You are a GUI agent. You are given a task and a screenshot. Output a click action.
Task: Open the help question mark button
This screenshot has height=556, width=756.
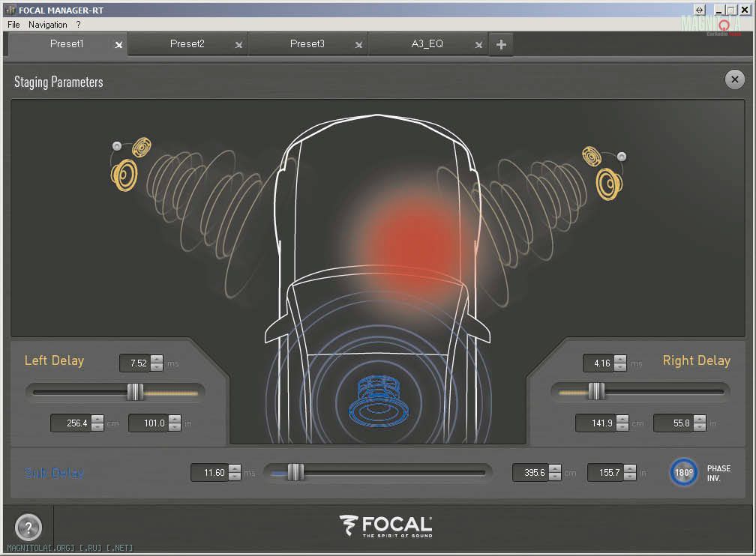click(x=28, y=527)
